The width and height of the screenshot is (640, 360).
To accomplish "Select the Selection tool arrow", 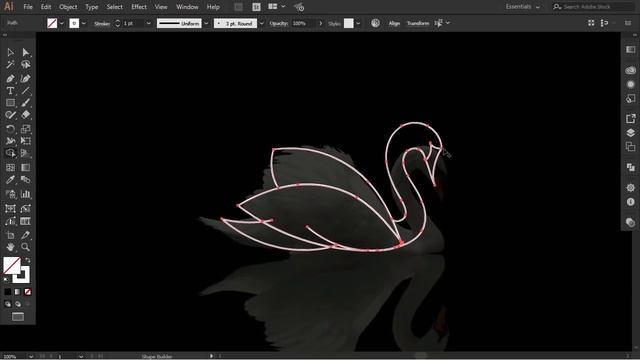I will (x=11, y=52).
